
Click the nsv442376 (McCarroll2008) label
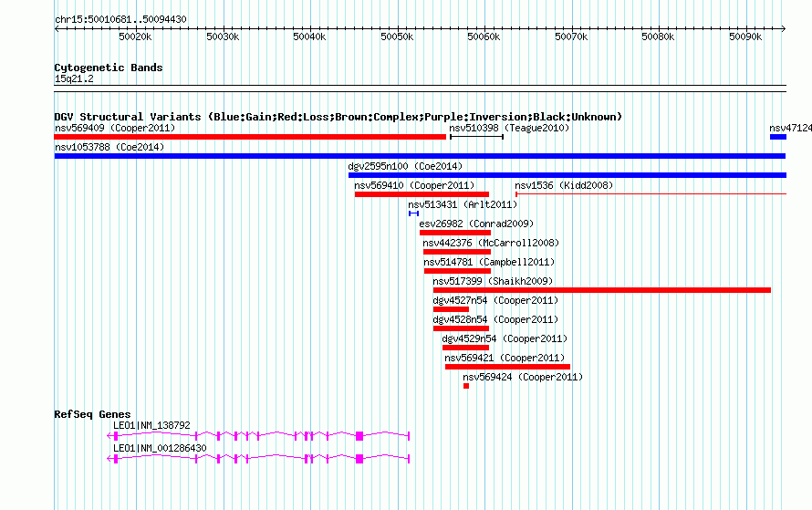(x=491, y=243)
